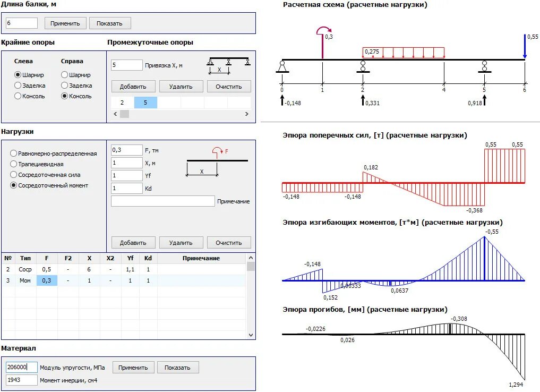Click the roller support icon at position 5
Viewport: 540px width, 392px height.
pyautogui.click(x=484, y=66)
